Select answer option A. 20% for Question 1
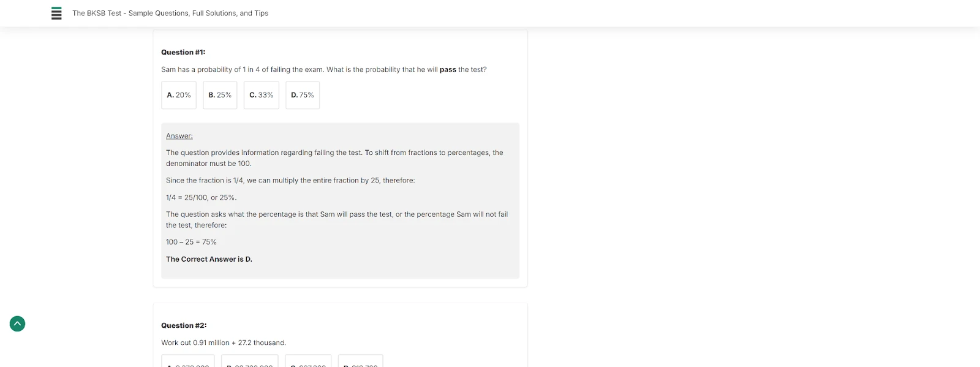This screenshot has width=980, height=367. 178,95
